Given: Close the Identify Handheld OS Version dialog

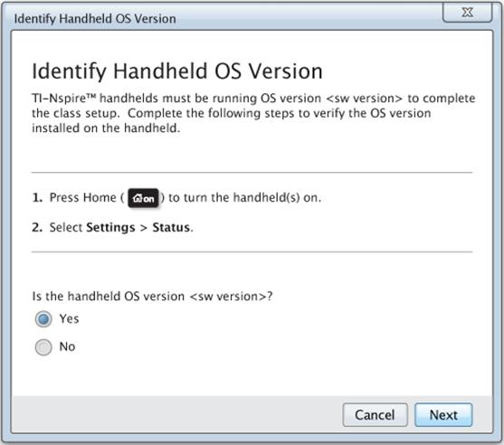Looking at the screenshot, I should coord(468,12).
